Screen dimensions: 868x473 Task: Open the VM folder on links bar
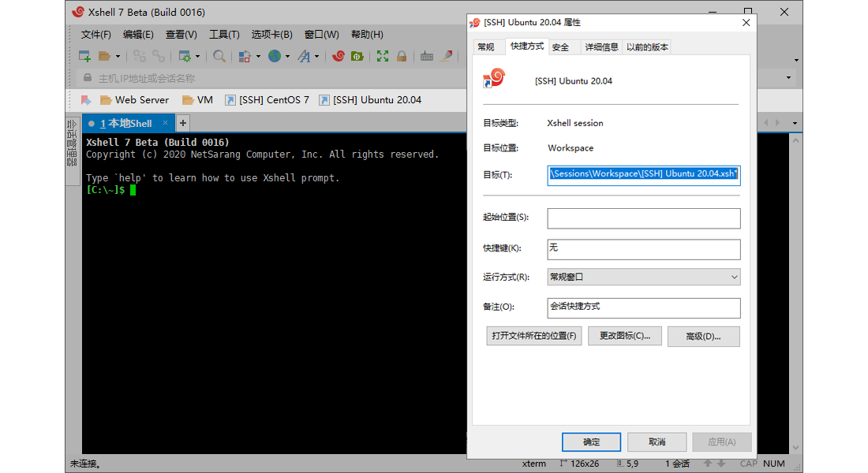click(x=197, y=100)
